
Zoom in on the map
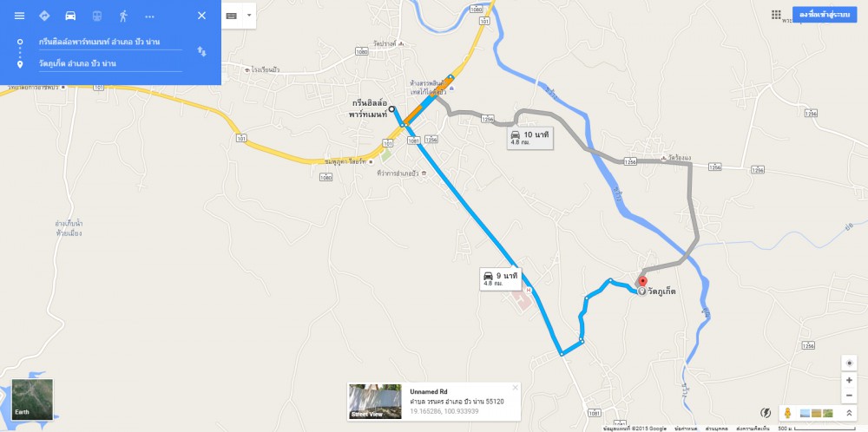point(849,380)
